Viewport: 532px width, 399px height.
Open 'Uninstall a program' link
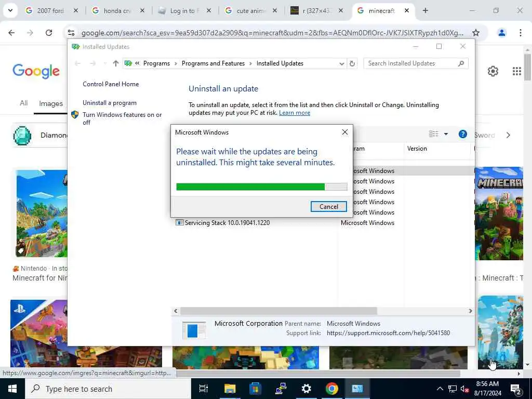coord(110,103)
